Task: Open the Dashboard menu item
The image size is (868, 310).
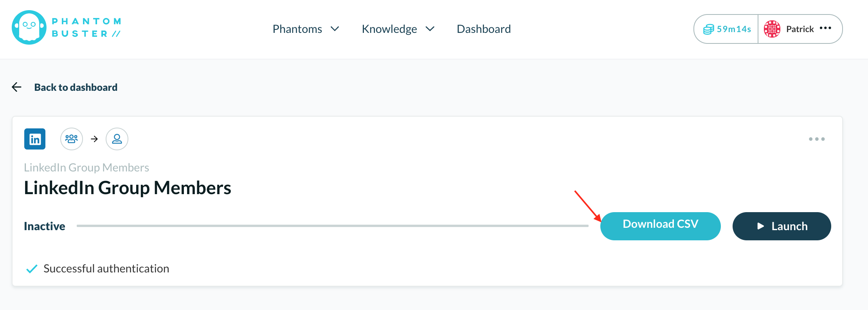Action: (484, 29)
